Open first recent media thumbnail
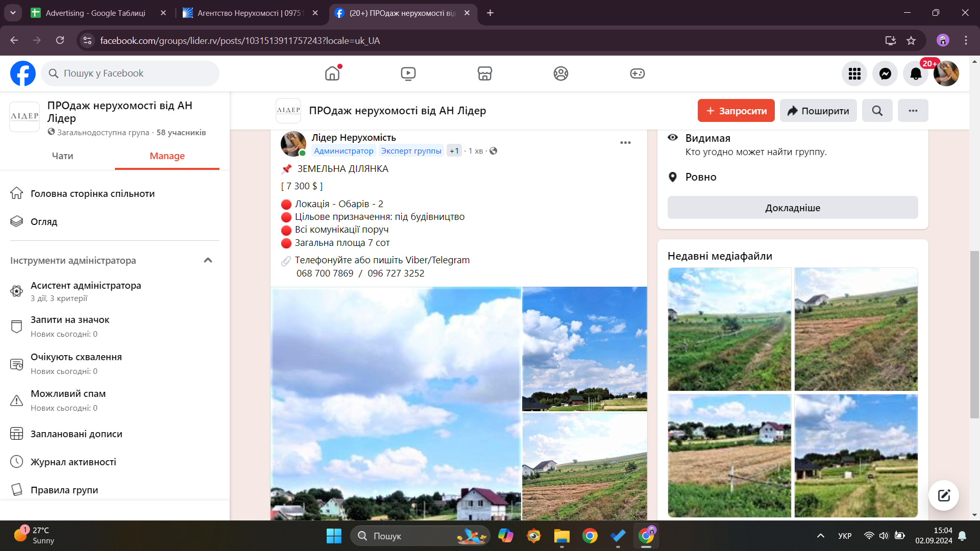980x551 pixels. 729,329
